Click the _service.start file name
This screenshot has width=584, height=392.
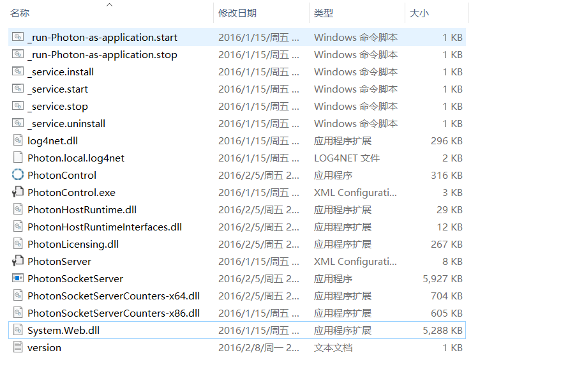tap(57, 89)
